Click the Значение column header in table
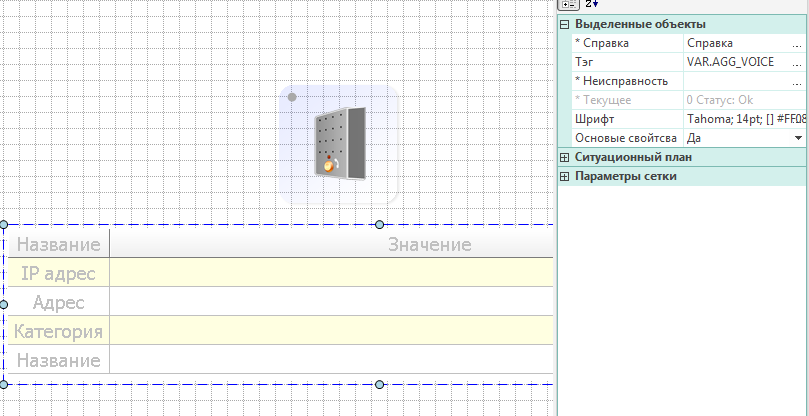The width and height of the screenshot is (809, 416). pos(429,245)
